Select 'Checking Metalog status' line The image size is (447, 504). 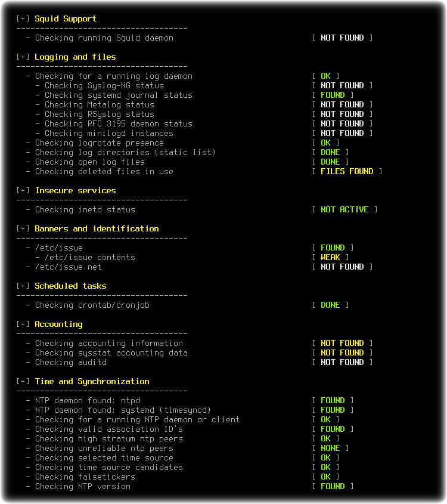pos(99,105)
